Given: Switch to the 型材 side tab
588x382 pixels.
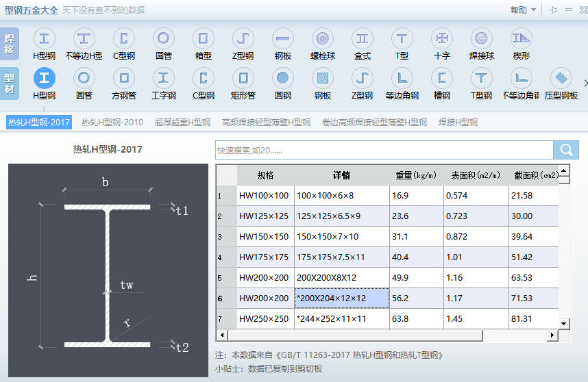Looking at the screenshot, I should click(10, 84).
